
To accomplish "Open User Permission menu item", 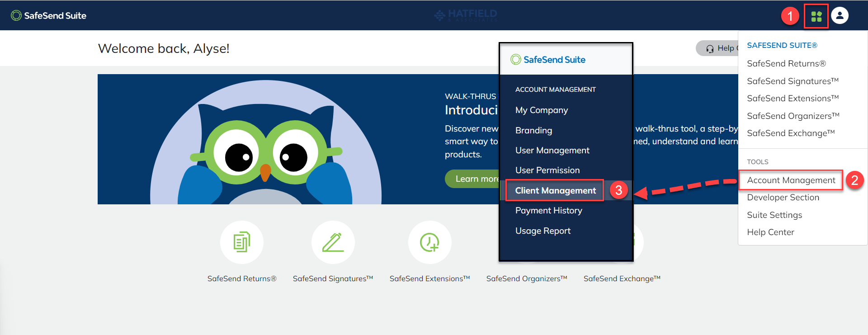I will coord(547,170).
